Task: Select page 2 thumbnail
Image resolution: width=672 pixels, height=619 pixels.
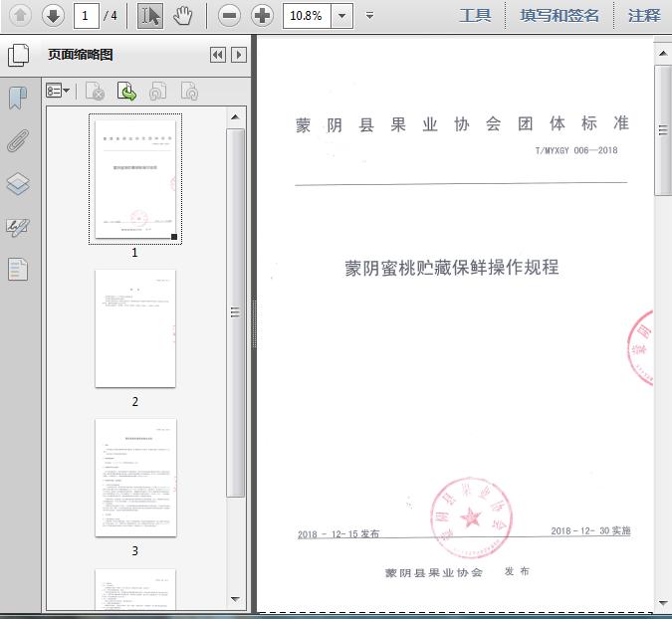Action: point(135,328)
